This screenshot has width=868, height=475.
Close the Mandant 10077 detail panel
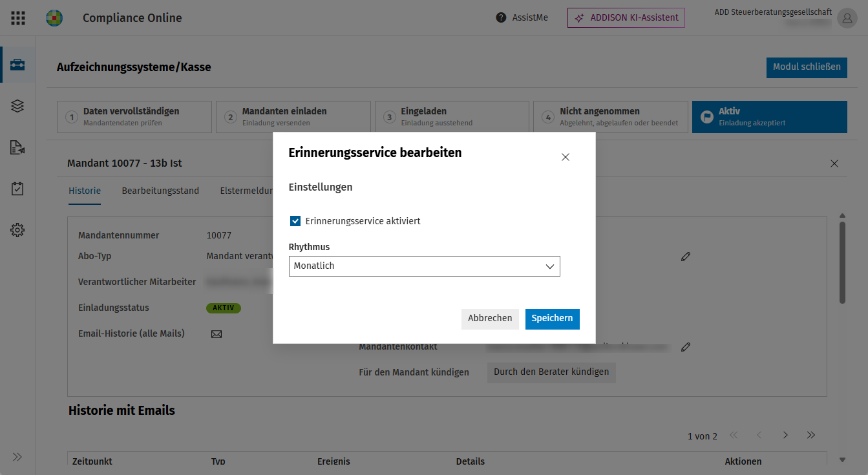(834, 164)
